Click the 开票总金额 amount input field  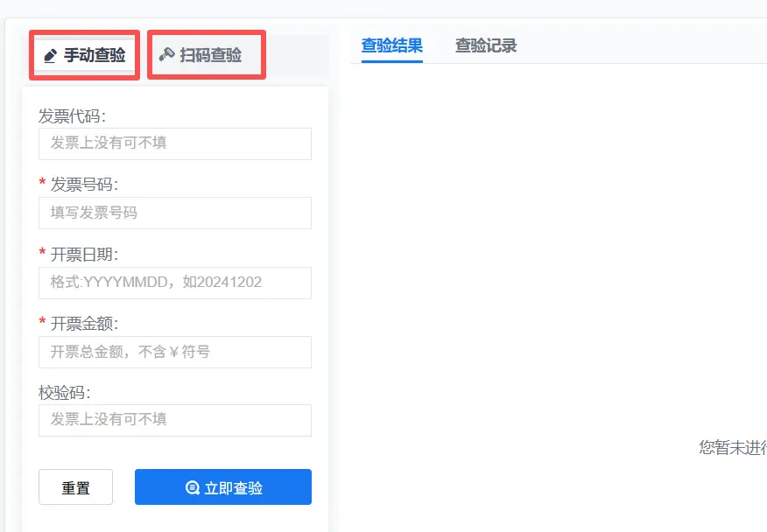[175, 352]
